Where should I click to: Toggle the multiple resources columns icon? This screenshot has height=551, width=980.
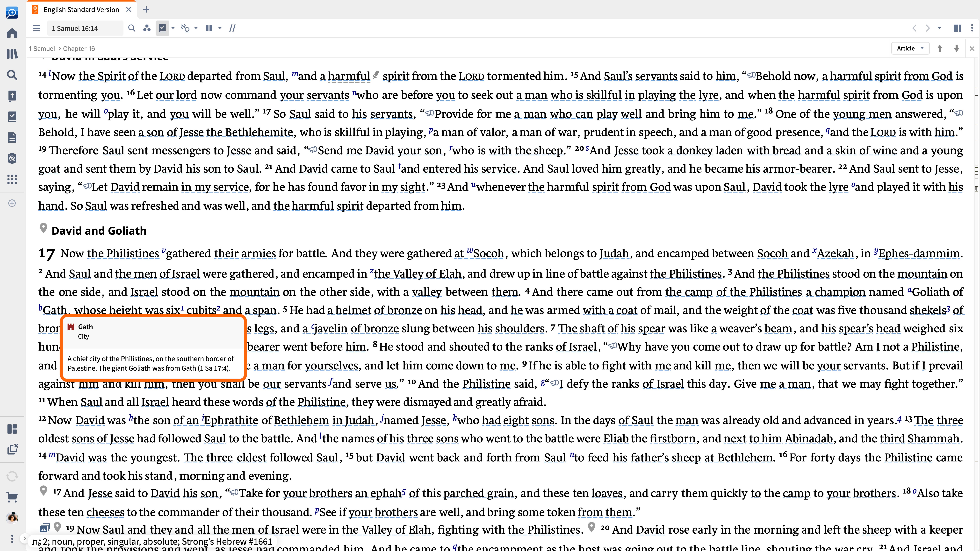tap(209, 28)
